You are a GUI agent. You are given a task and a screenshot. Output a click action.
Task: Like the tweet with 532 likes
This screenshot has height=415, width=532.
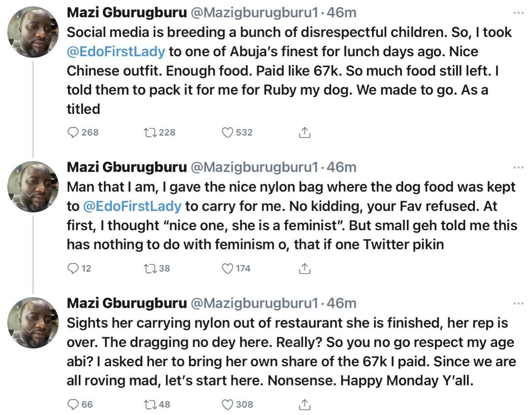coord(227,132)
